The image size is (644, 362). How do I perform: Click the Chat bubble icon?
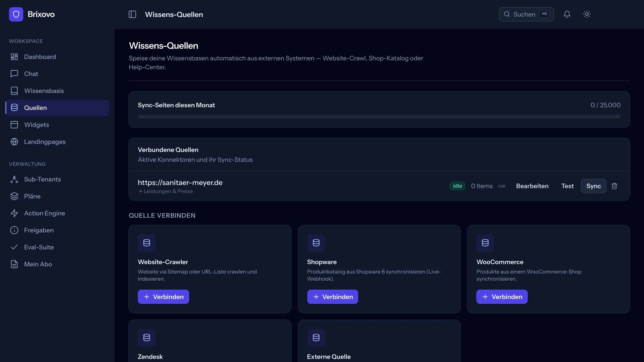tap(14, 74)
